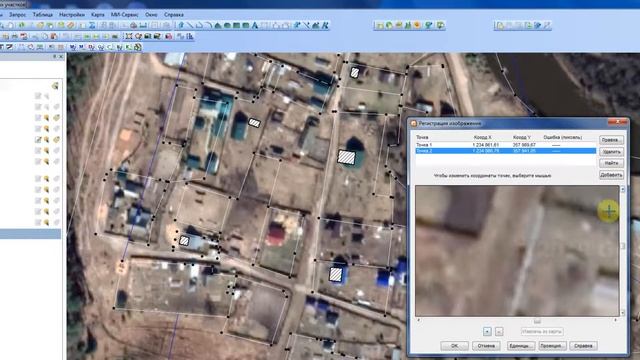Click Отмена to cancel registration
640x360 pixels.
(x=486, y=346)
